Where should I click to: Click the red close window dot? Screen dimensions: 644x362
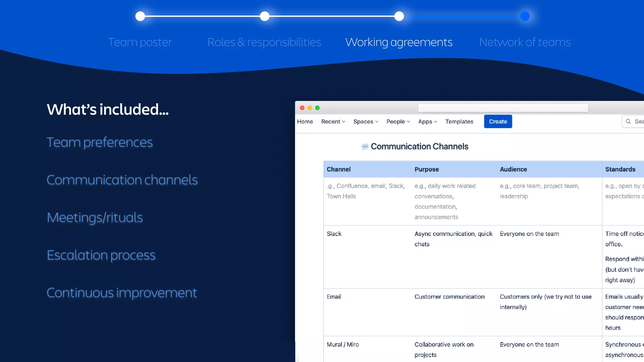coord(302,108)
